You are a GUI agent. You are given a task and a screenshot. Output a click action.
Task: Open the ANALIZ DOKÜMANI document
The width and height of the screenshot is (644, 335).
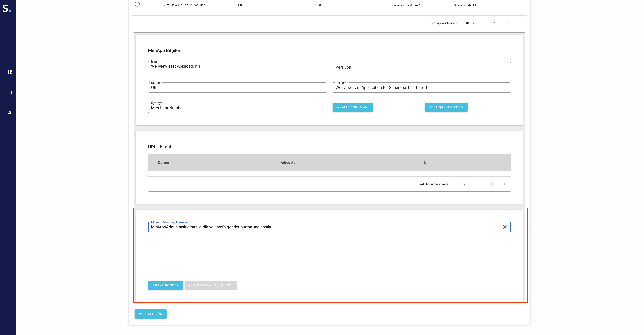(352, 107)
